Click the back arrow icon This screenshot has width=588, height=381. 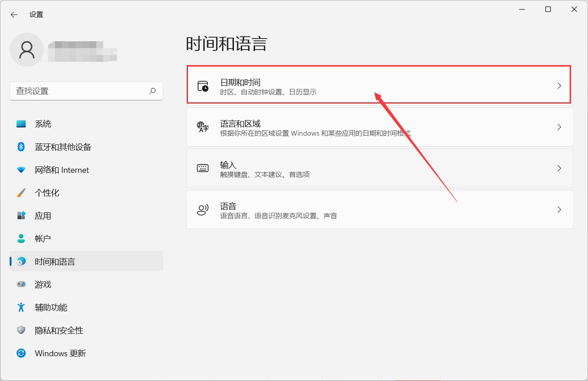[14, 15]
